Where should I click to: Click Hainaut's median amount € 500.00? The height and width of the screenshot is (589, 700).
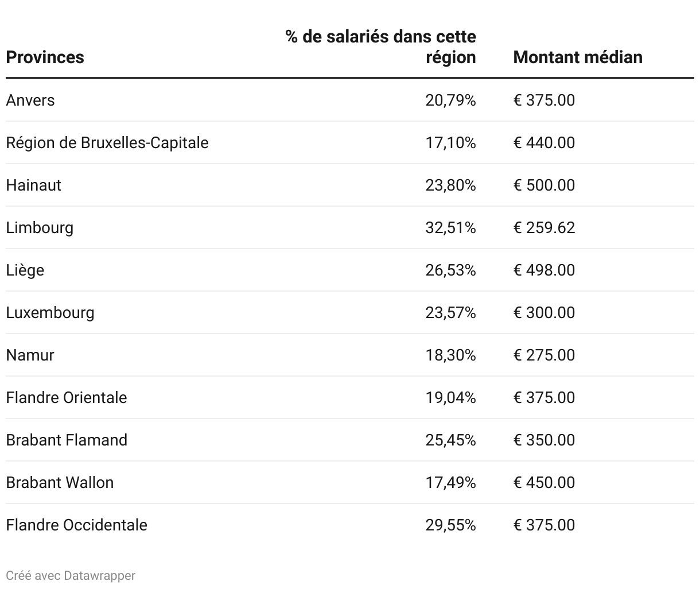point(544,185)
